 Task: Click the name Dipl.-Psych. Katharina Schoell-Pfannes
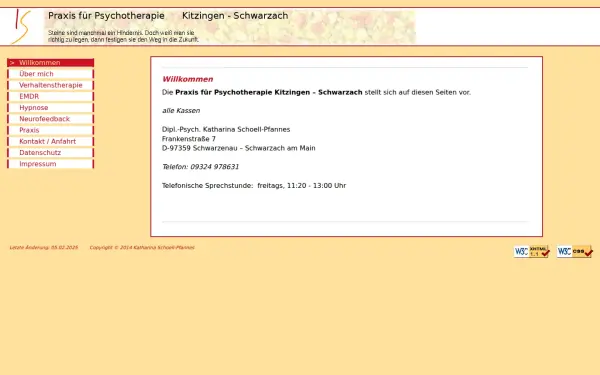pos(226,129)
